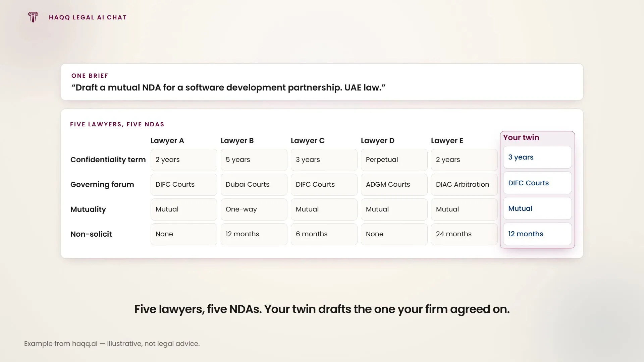The height and width of the screenshot is (362, 644).
Task: Click the ADGM Courts cell
Action: click(394, 185)
